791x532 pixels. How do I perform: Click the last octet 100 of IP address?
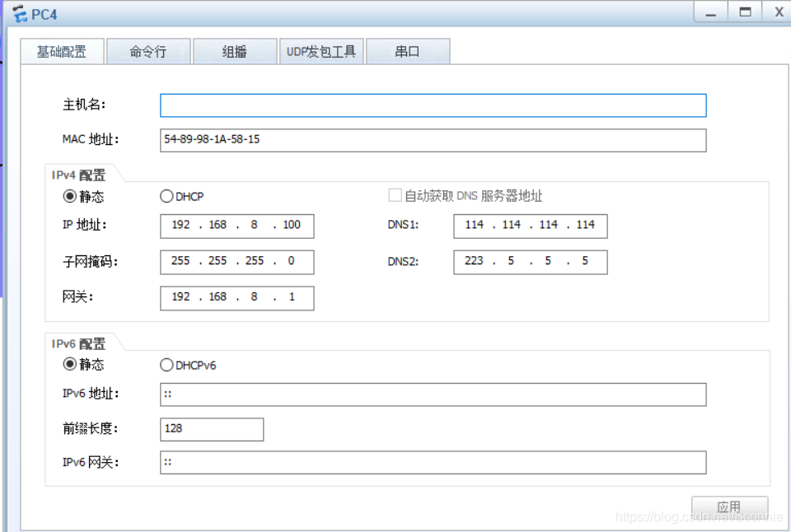coord(292,225)
